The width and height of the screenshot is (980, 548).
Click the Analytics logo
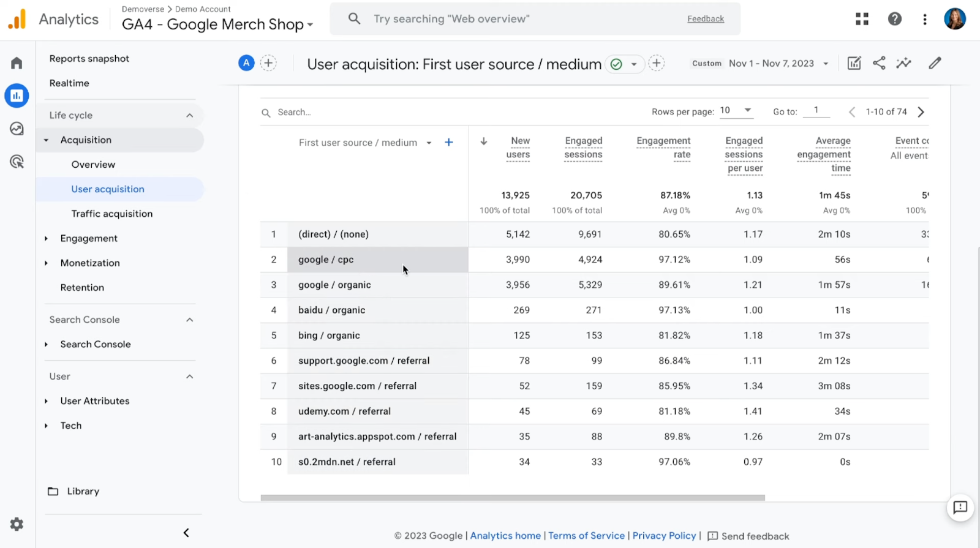(53, 20)
